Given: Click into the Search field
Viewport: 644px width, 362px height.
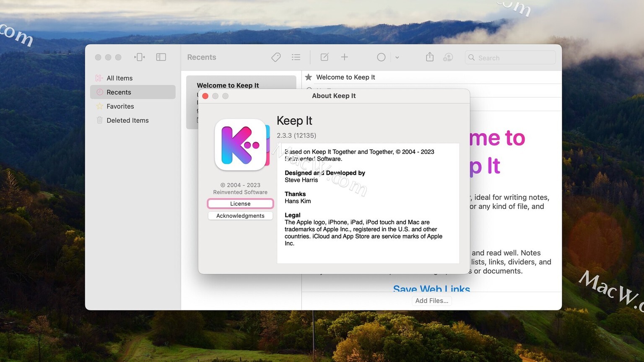Looking at the screenshot, I should [510, 58].
